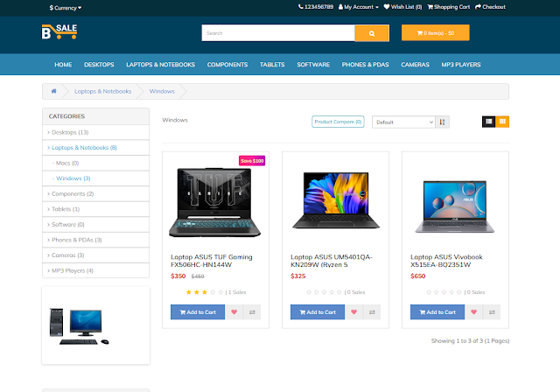Open My Account dropdown
560x392 pixels.
coord(358,7)
